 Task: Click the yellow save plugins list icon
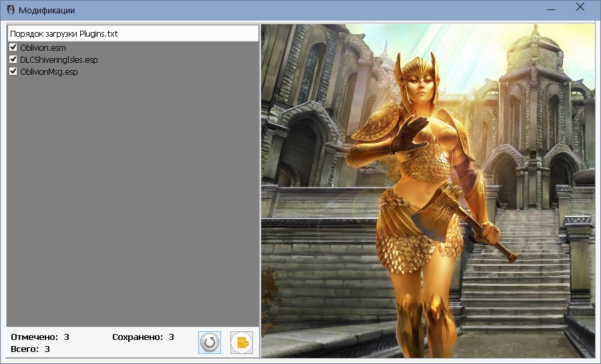pyautogui.click(x=242, y=343)
